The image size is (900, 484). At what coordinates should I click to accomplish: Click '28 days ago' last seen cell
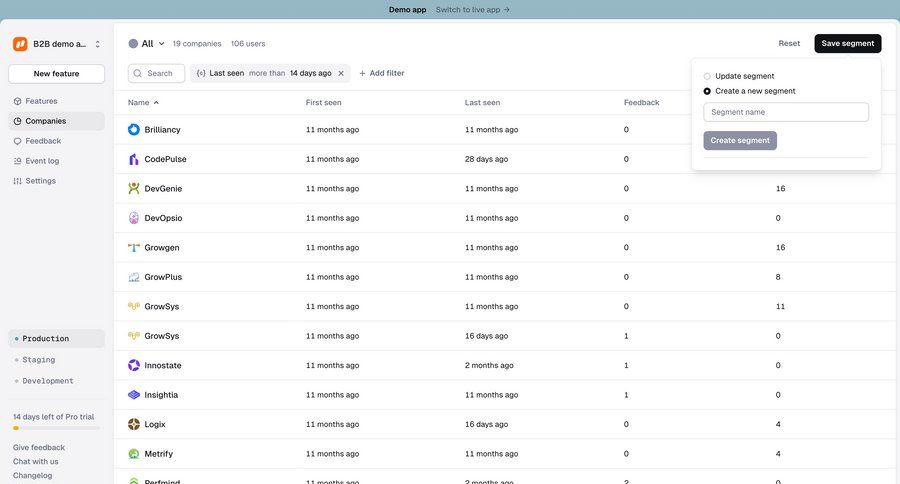(x=486, y=159)
